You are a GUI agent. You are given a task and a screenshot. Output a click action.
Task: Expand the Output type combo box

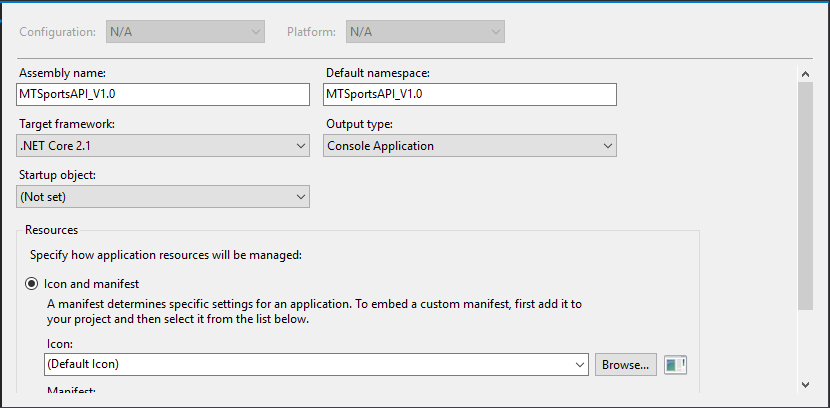click(470, 146)
